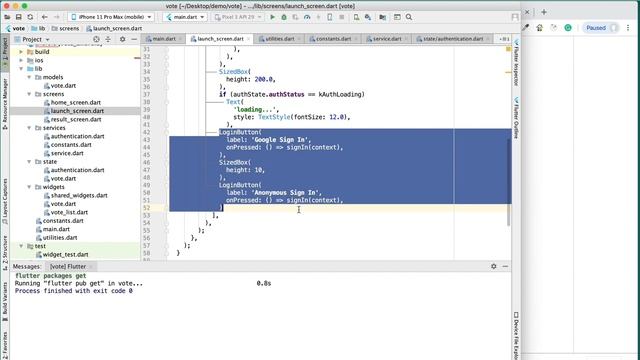Collapse the test folder
Image resolution: width=640 pixels, height=360 pixels.
coord(21,246)
